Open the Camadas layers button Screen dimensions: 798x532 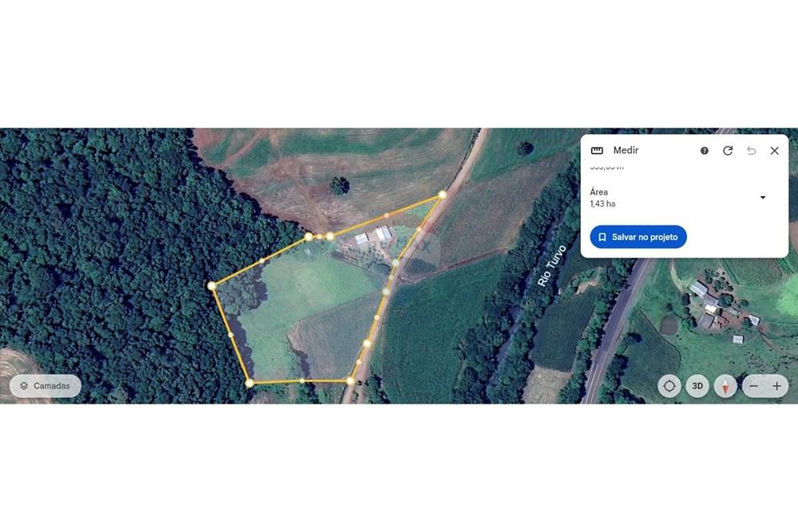point(45,386)
